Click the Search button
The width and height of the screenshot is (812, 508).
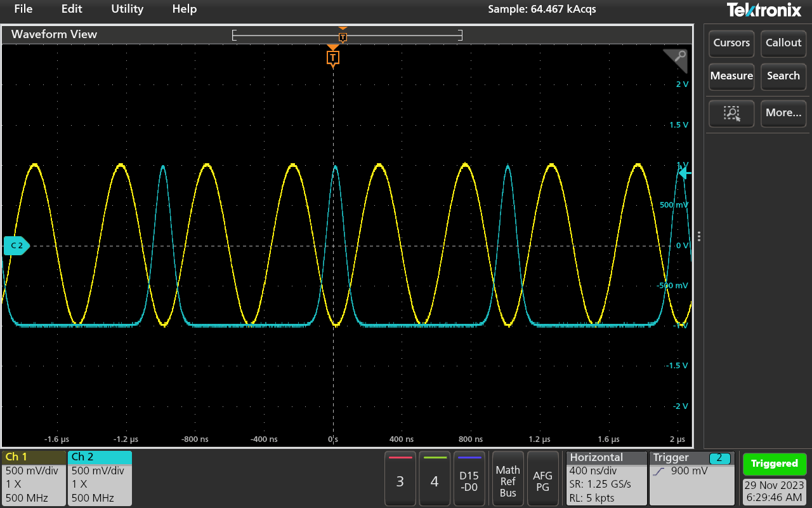(x=783, y=76)
